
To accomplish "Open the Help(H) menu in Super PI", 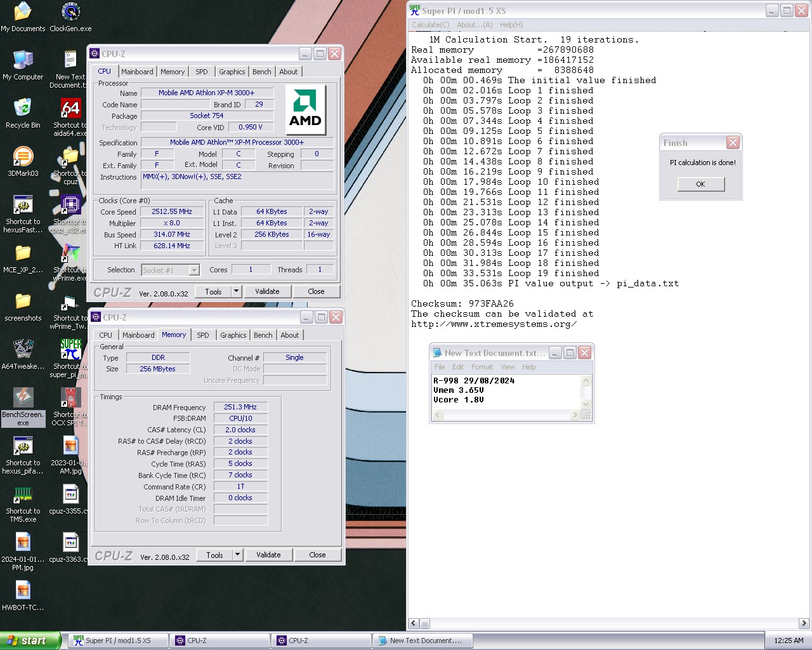I will (511, 25).
